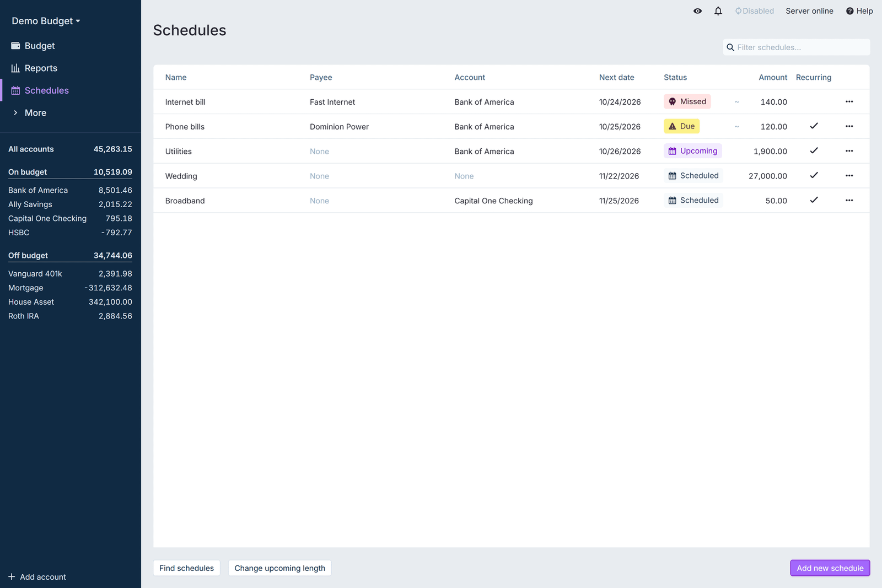Open Ally Savings account
The image size is (882, 588).
[71, 204]
